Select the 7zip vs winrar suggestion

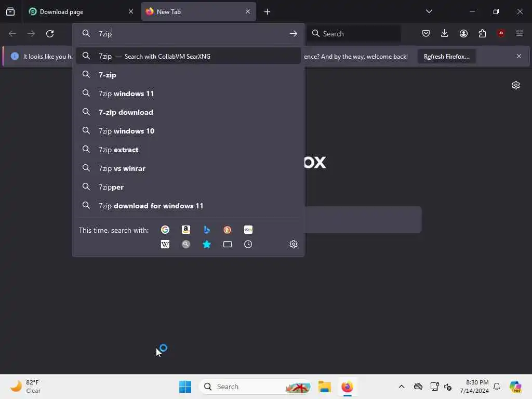[x=188, y=168]
